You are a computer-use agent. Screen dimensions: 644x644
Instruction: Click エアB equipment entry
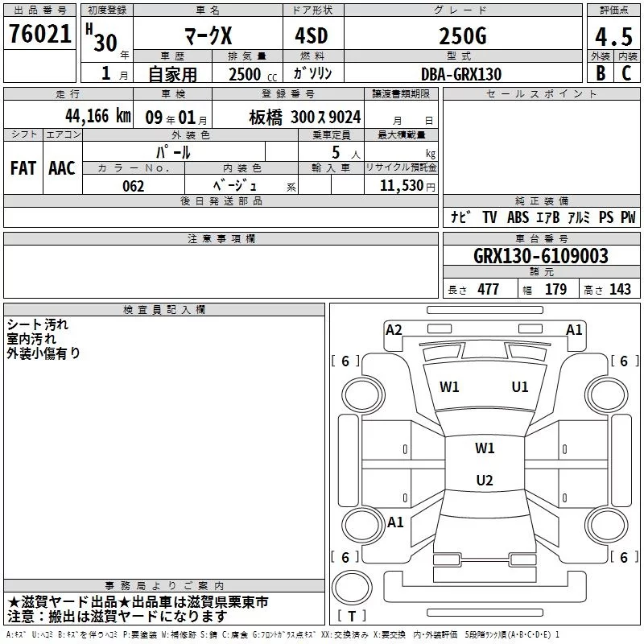pos(548,217)
